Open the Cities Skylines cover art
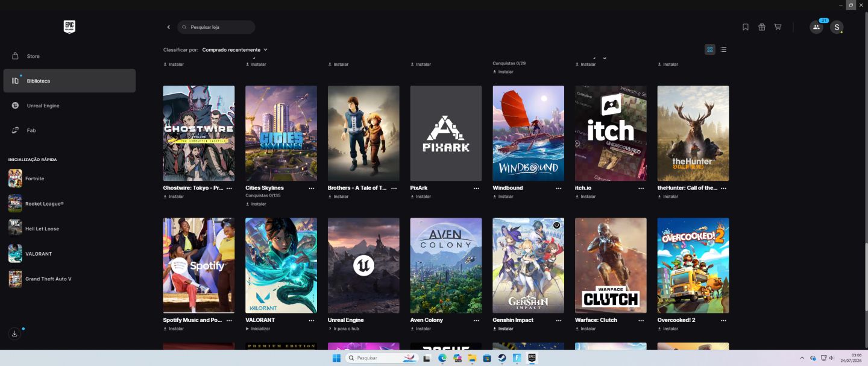The width and height of the screenshot is (868, 366). click(x=281, y=133)
